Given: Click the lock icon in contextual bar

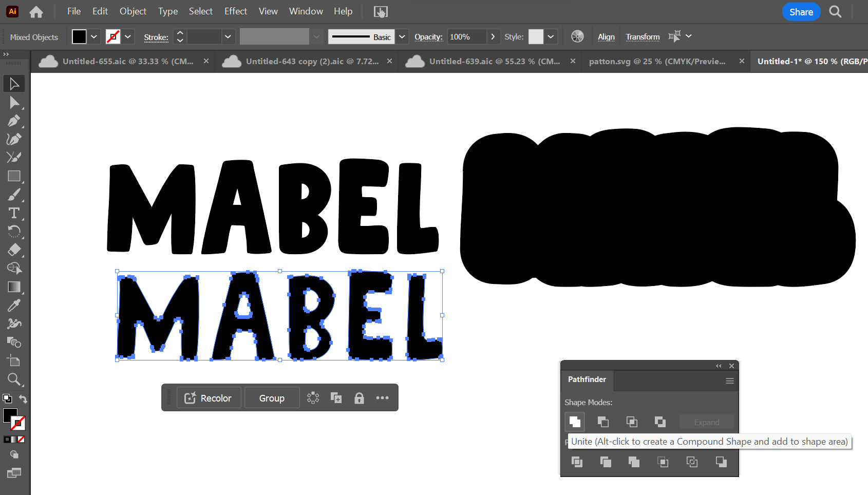Looking at the screenshot, I should point(359,398).
